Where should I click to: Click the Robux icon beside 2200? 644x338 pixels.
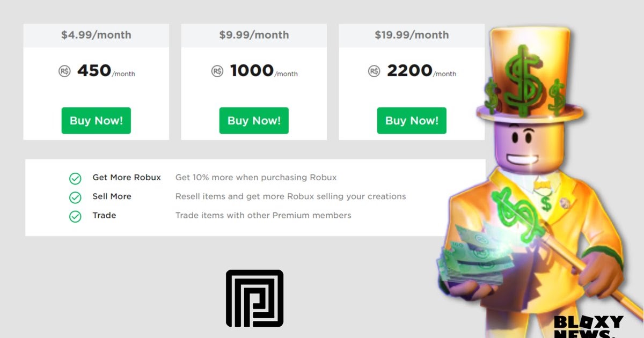pos(374,71)
